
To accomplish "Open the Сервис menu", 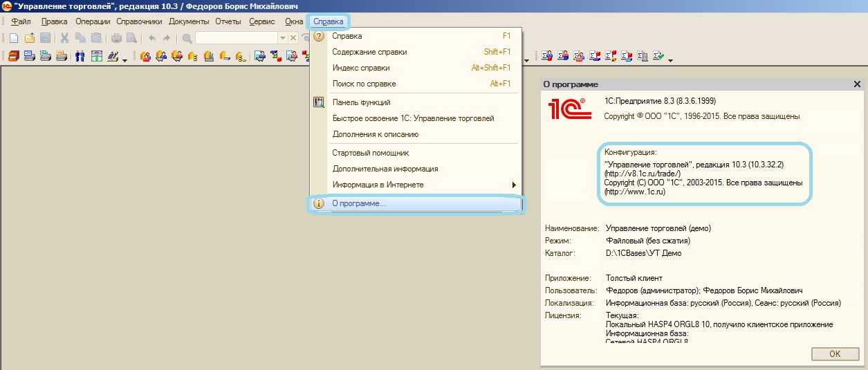I will tap(262, 21).
